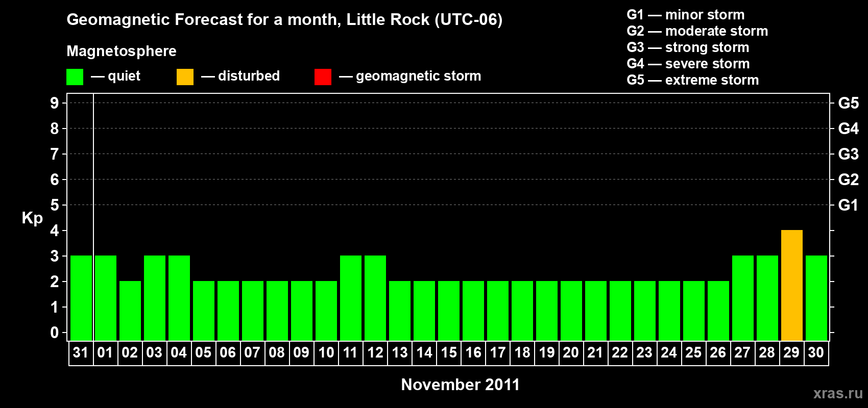
Task: Click the y-axis value 5
Action: coord(55,205)
